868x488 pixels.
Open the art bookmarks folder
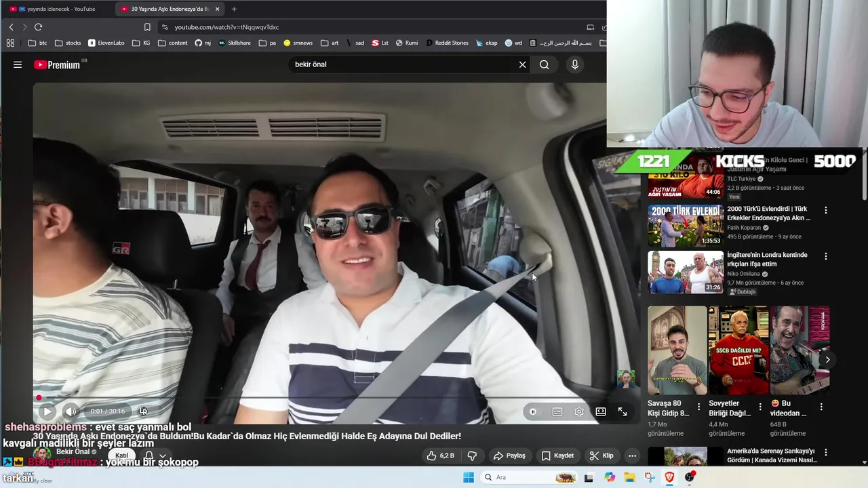pyautogui.click(x=330, y=43)
